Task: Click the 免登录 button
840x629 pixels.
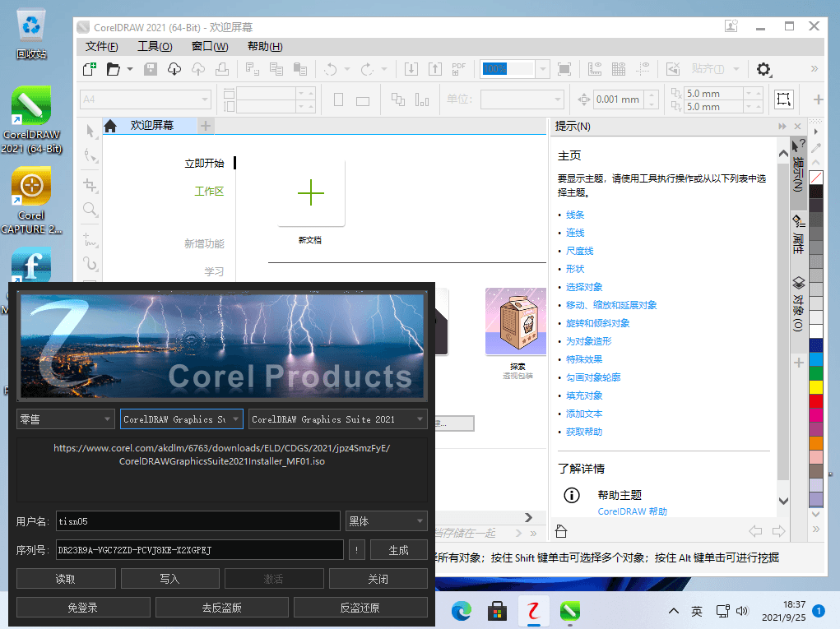Action: point(83,607)
